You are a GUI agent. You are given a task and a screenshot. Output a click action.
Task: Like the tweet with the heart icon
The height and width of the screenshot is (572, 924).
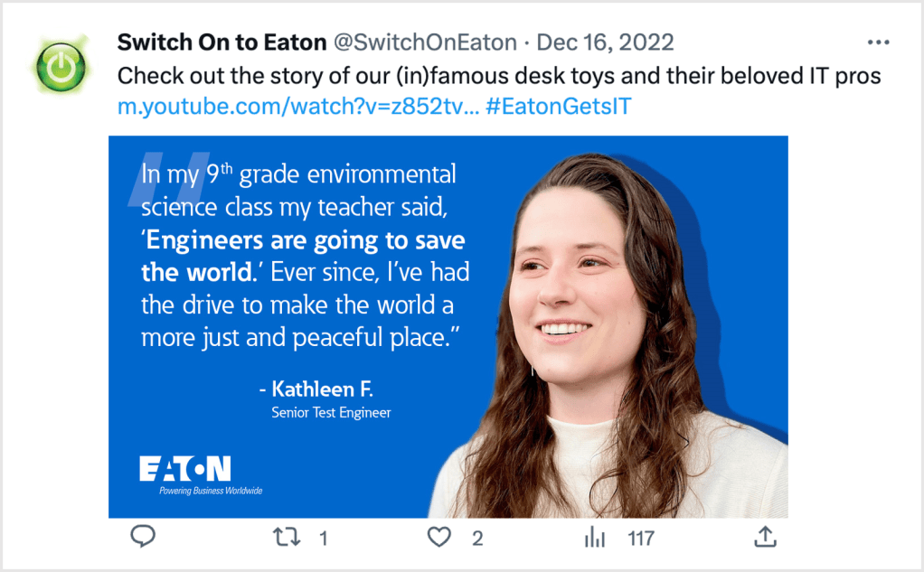[x=438, y=538]
